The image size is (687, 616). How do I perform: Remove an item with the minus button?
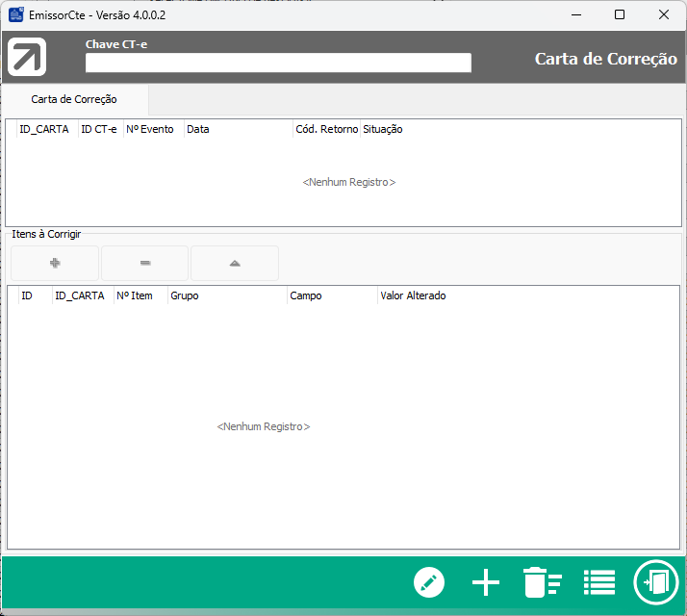(x=144, y=263)
